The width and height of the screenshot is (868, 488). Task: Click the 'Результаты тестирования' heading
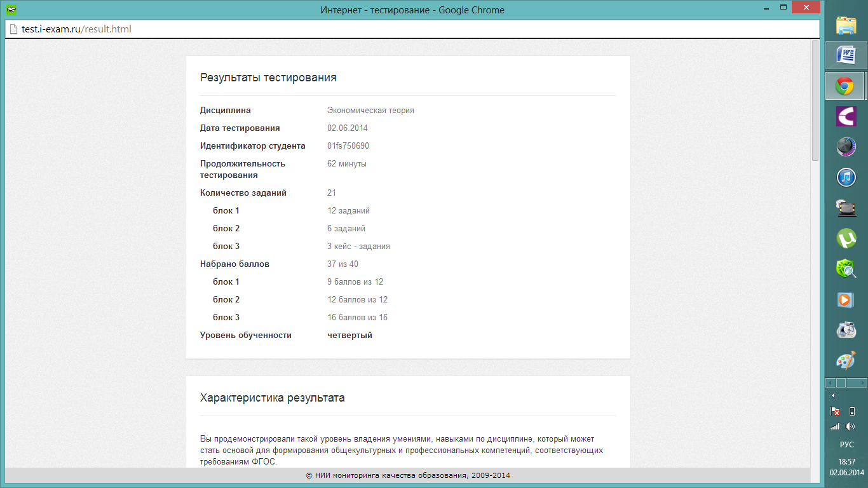click(x=268, y=78)
